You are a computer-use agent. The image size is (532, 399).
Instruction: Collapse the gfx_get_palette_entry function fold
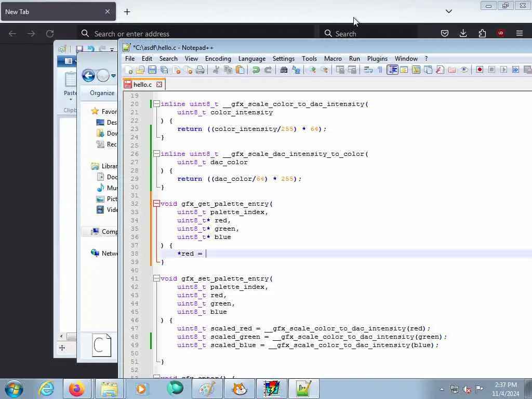tap(156, 204)
